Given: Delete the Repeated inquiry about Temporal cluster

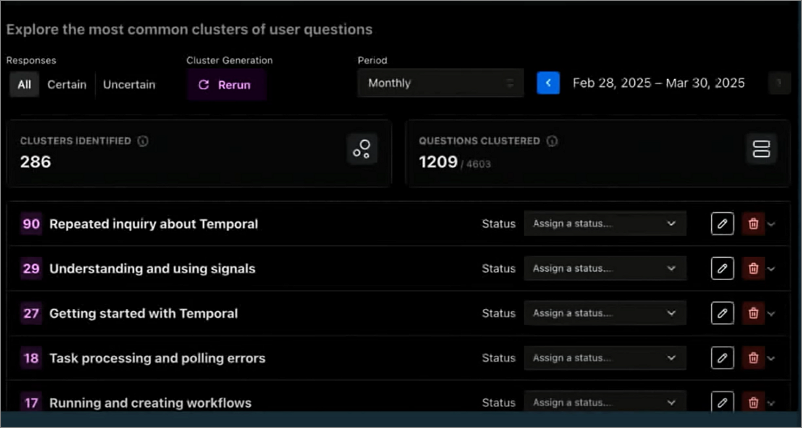Looking at the screenshot, I should click(753, 224).
